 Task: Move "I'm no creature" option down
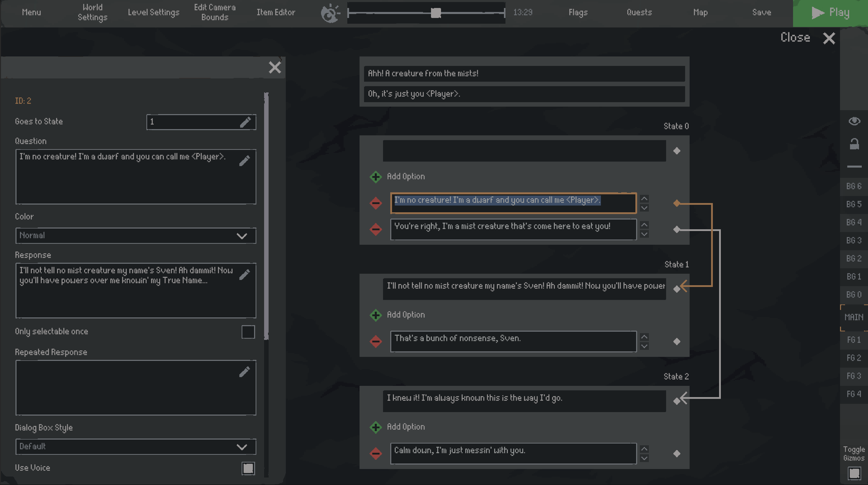pyautogui.click(x=644, y=208)
